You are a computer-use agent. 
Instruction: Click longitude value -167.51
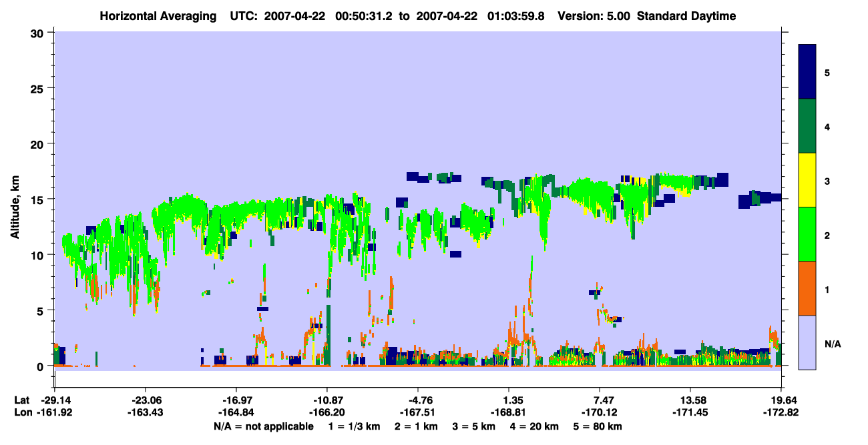pos(419,412)
